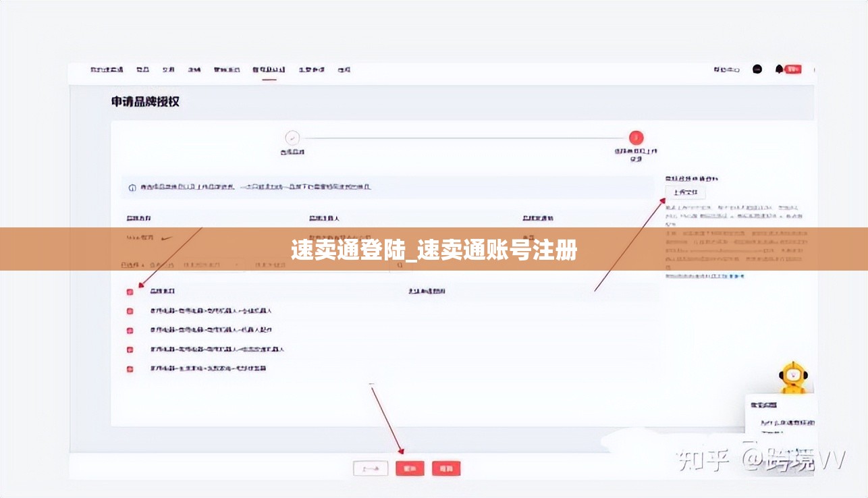Image resolution: width=868 pixels, height=498 pixels.
Task: Click the upload file button (上传文件)
Action: pyautogui.click(x=686, y=193)
